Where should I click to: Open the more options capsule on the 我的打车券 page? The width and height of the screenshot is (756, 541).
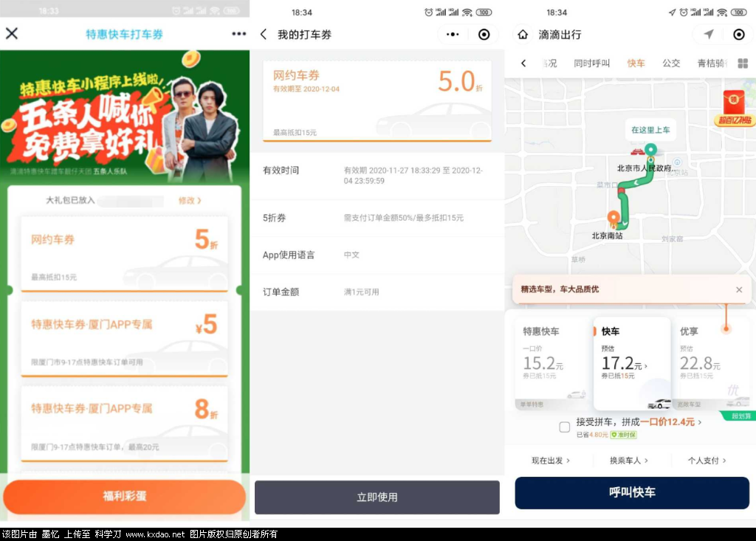click(x=453, y=34)
